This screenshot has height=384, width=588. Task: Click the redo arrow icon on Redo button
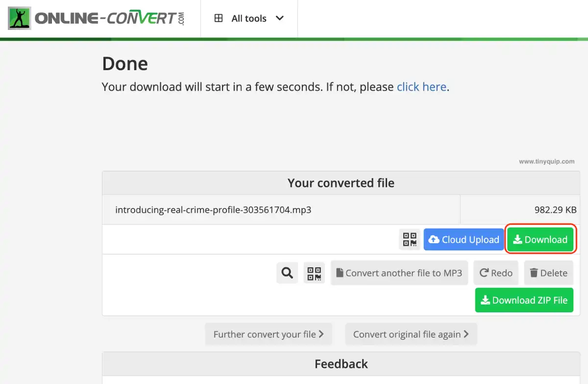coord(483,273)
